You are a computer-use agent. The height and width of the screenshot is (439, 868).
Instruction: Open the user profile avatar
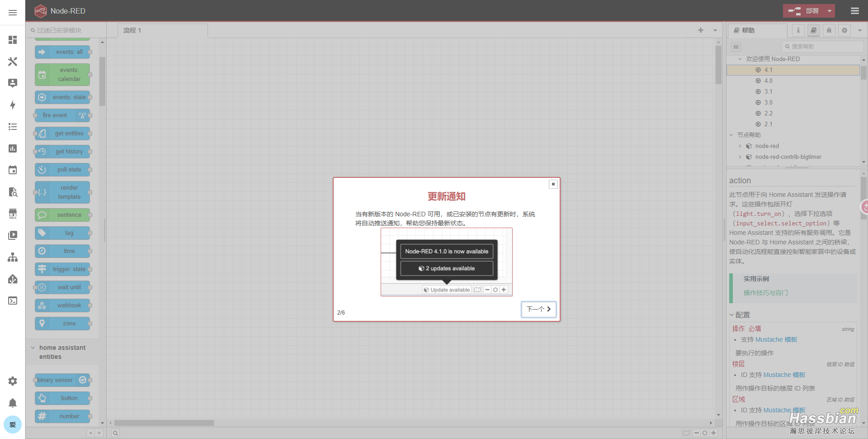coord(13,425)
